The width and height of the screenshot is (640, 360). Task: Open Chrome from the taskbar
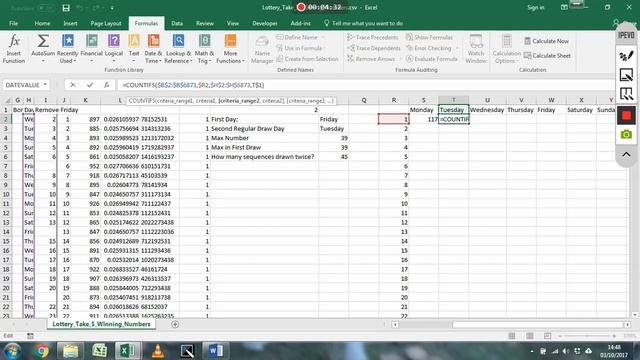point(41,351)
